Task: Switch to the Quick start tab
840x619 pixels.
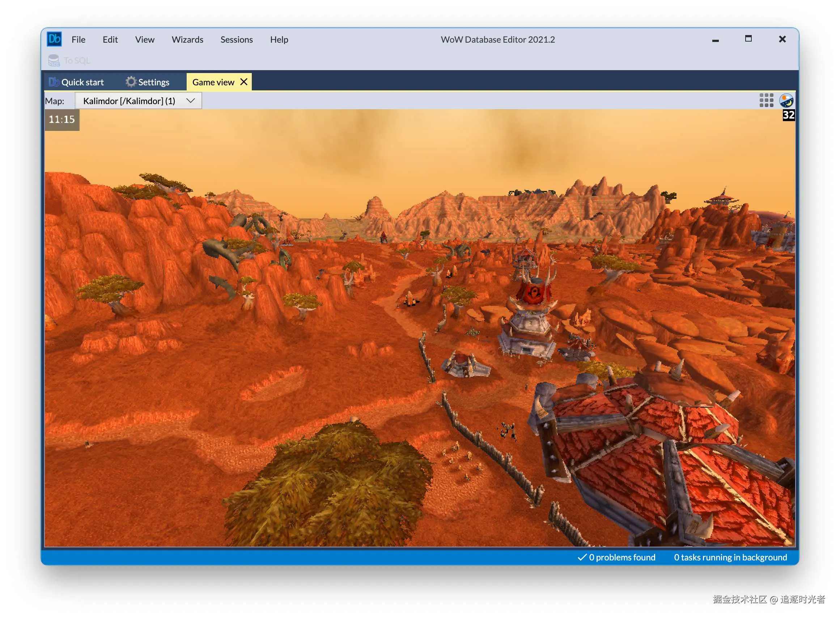Action: (x=76, y=82)
